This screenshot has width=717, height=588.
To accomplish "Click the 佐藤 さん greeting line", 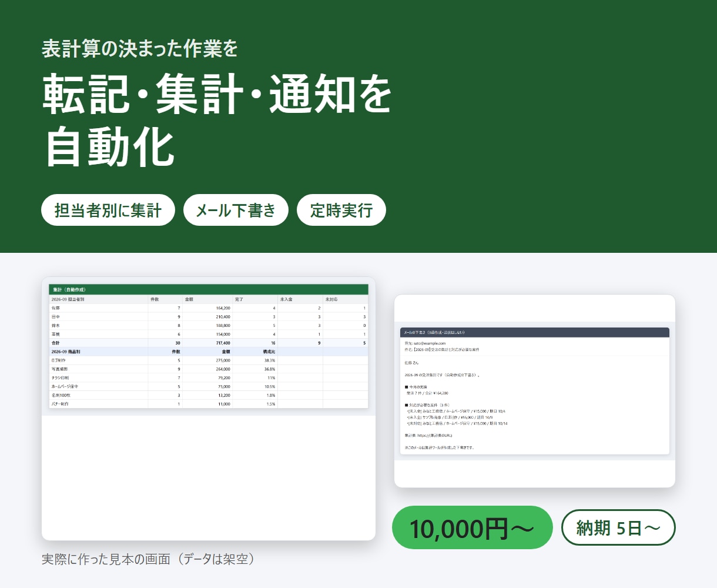I will pos(412,362).
